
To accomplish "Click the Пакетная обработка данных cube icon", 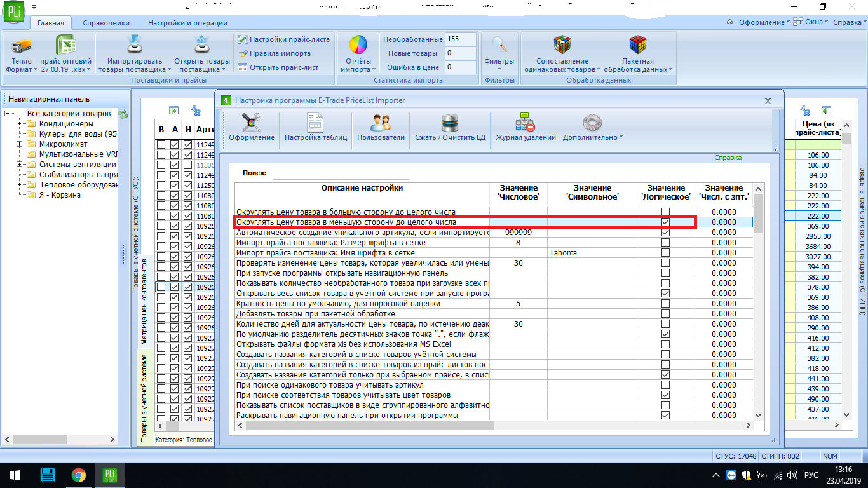I will pos(638,46).
